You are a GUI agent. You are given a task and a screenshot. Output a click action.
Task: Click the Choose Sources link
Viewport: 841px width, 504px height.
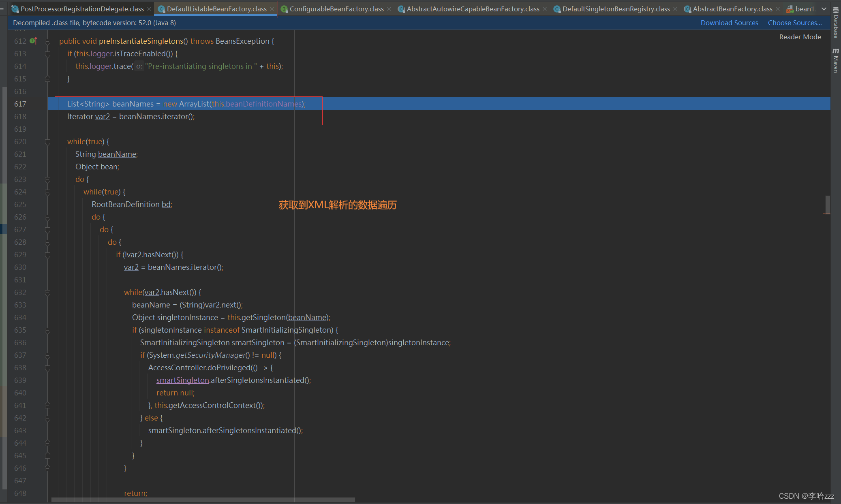[x=794, y=23]
